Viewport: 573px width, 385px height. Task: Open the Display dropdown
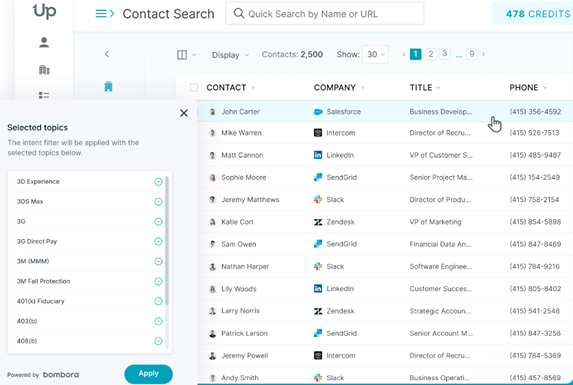230,55
